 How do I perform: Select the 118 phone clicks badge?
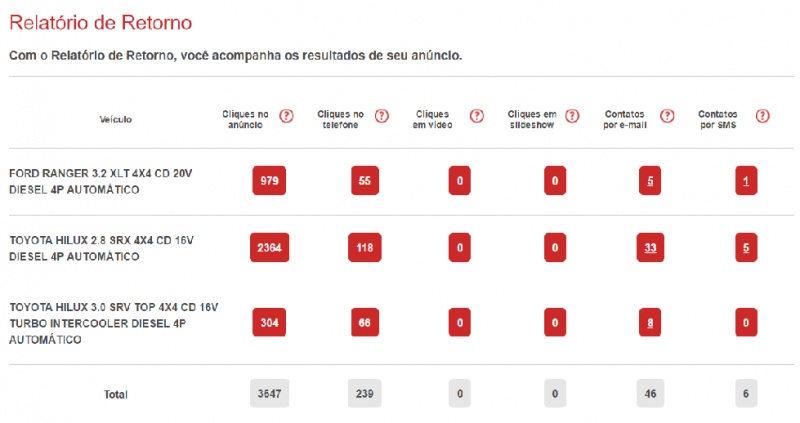365,247
